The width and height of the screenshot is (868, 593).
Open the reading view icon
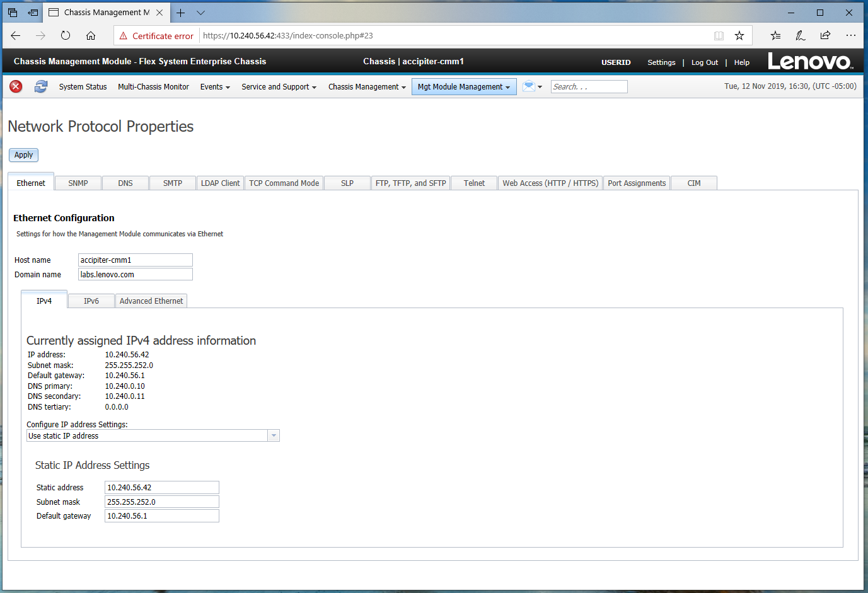point(719,36)
